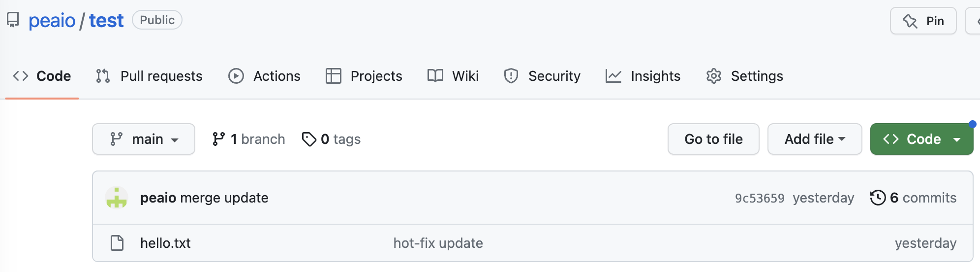Screen dimensions: 980x272
Task: Click the Settings gear icon
Action: pyautogui.click(x=714, y=76)
